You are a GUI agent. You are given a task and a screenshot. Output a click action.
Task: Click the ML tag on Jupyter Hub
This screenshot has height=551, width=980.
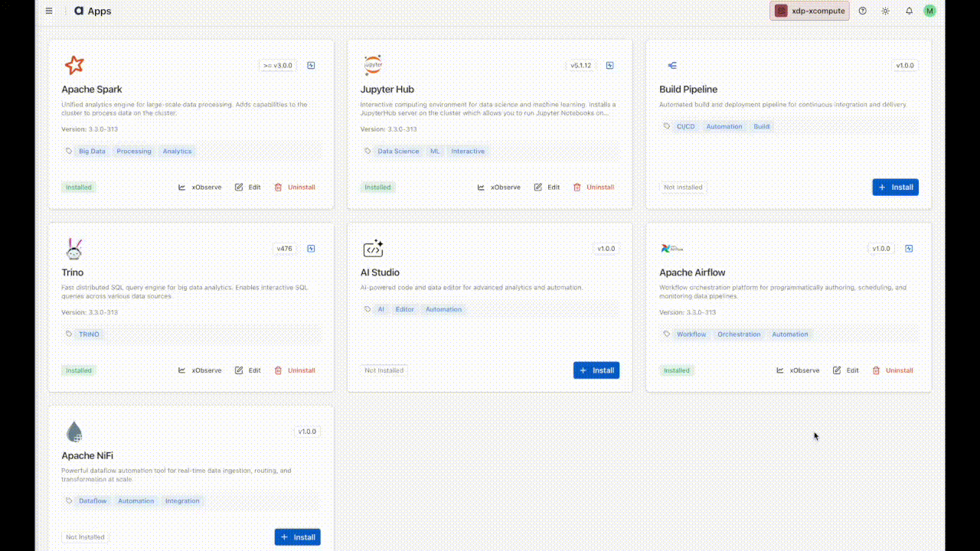pos(435,152)
